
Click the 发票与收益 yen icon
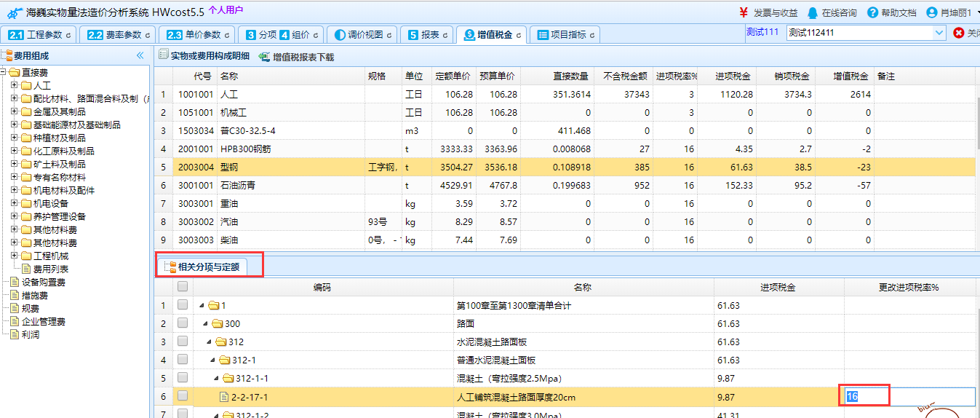point(744,12)
